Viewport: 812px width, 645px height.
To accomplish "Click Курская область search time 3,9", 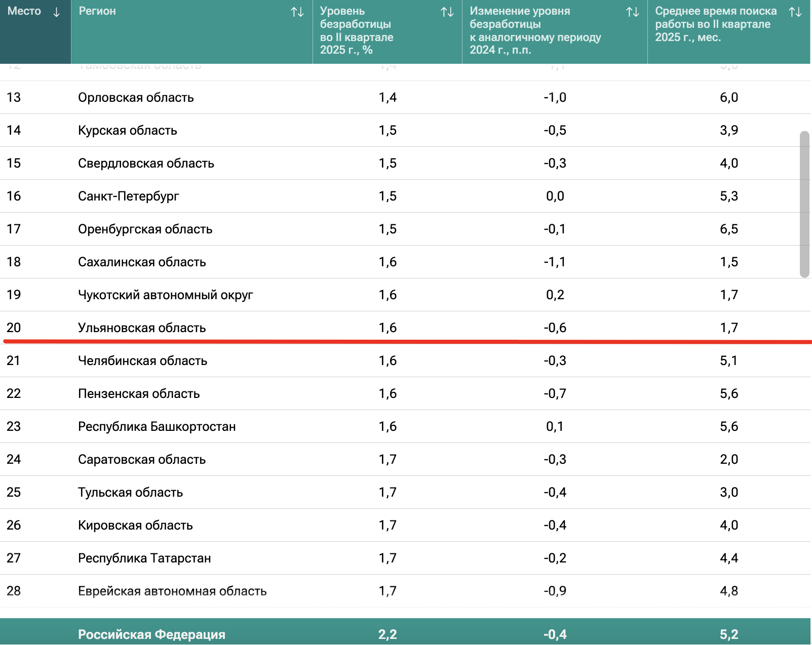I will (729, 131).
